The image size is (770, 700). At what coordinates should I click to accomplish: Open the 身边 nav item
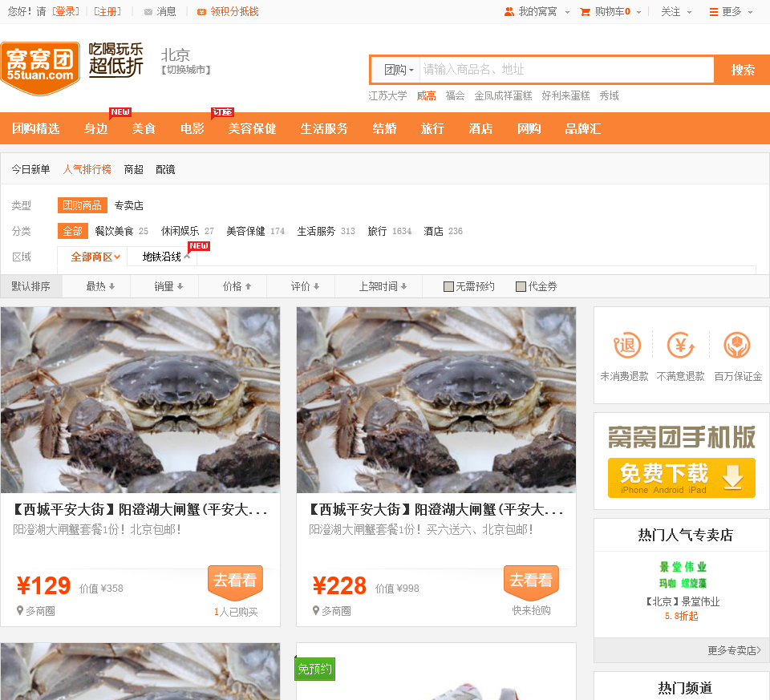[95, 128]
